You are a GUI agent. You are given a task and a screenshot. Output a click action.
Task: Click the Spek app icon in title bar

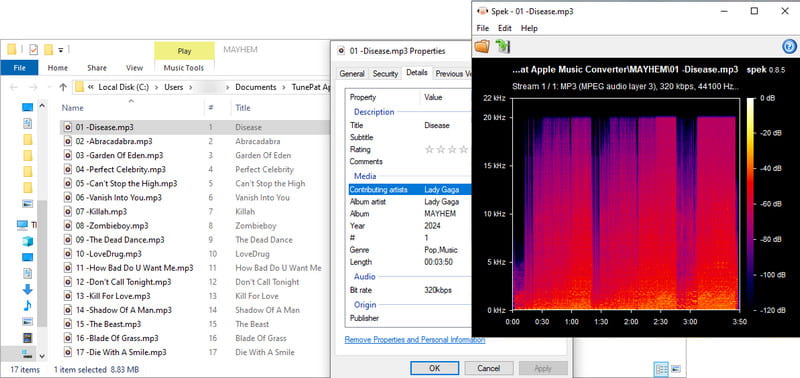[482, 11]
